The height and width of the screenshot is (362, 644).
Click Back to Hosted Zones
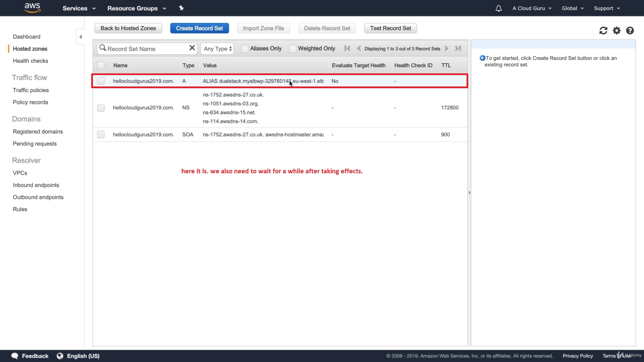click(x=128, y=28)
